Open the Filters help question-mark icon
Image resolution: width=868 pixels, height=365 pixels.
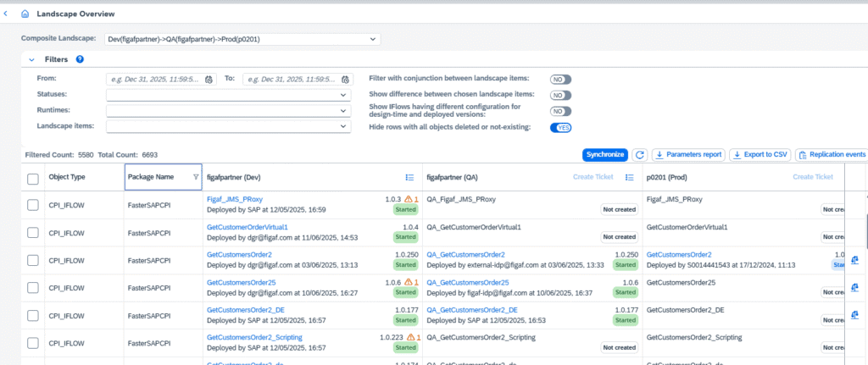(x=80, y=59)
